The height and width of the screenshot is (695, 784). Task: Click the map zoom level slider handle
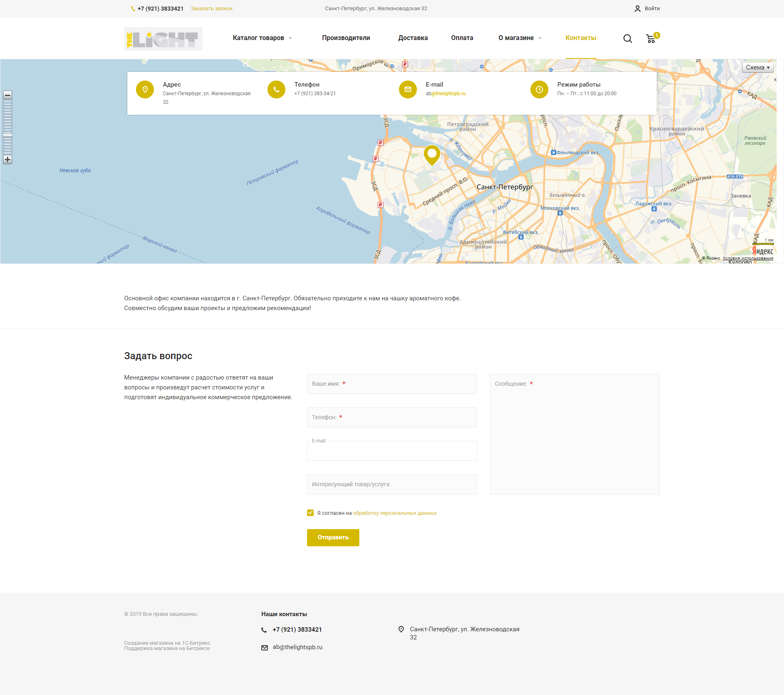(x=7, y=135)
